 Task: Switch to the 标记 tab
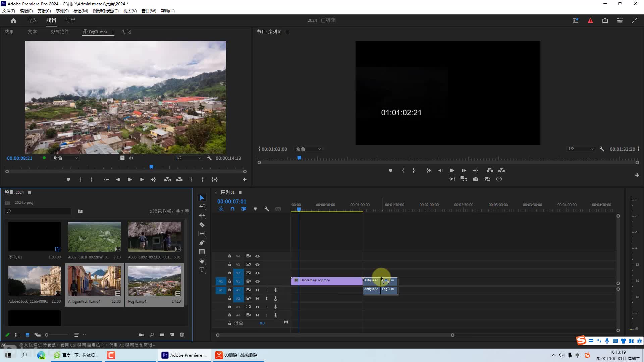pos(126,32)
